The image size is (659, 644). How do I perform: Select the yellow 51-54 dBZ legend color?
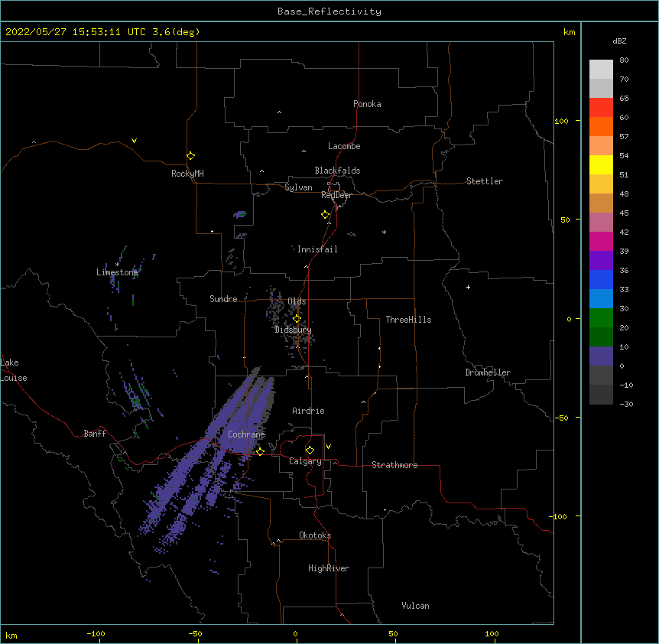pyautogui.click(x=601, y=164)
